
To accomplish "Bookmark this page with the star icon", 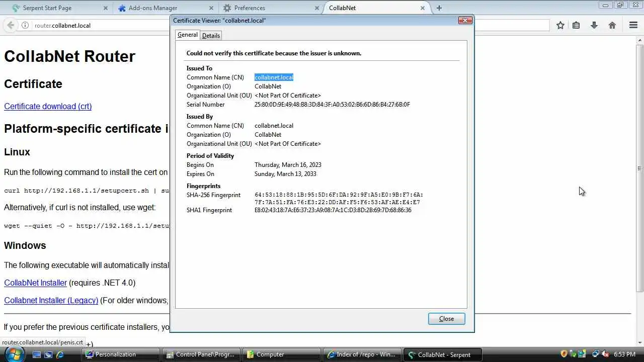I will coord(560,25).
